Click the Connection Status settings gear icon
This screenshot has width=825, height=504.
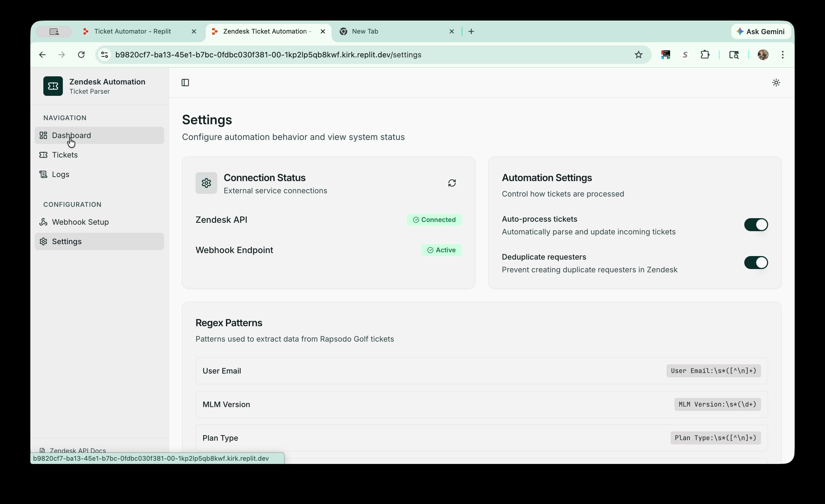[x=206, y=183]
